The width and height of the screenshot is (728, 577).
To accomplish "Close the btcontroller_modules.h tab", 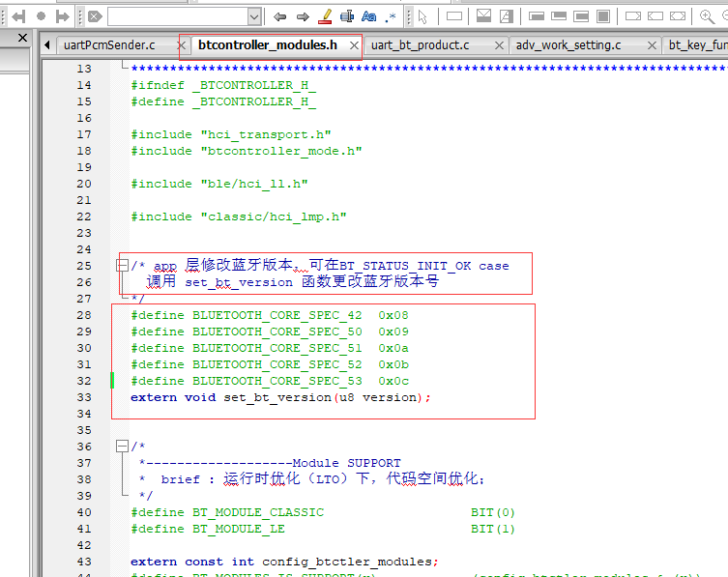I will (354, 45).
